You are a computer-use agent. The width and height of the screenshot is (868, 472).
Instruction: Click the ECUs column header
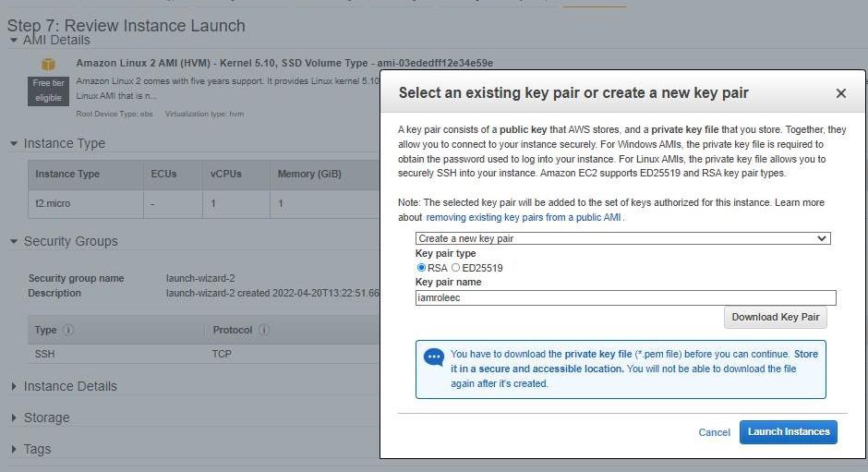pyautogui.click(x=173, y=174)
